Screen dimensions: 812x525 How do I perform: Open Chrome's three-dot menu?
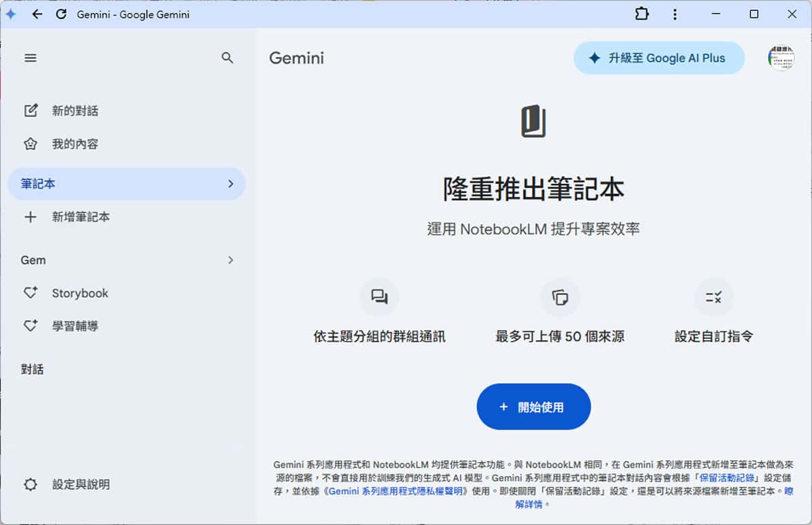(675, 14)
